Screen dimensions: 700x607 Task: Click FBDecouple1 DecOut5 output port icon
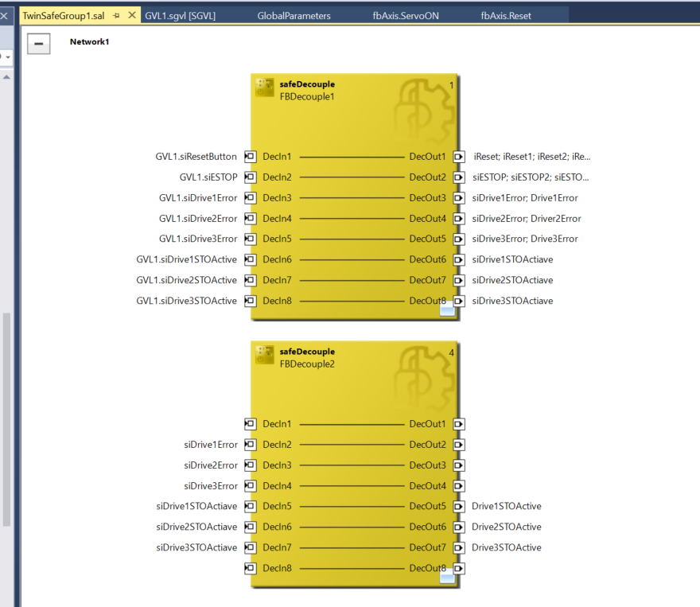pos(459,239)
